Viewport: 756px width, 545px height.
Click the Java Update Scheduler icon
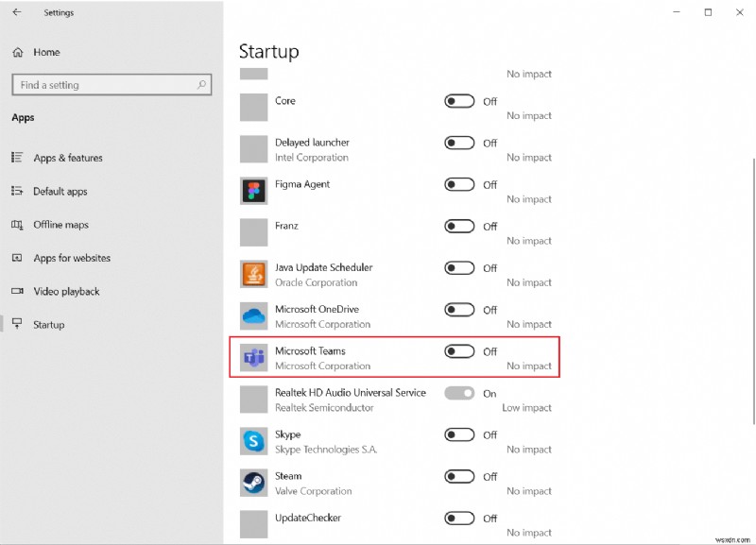coord(253,274)
